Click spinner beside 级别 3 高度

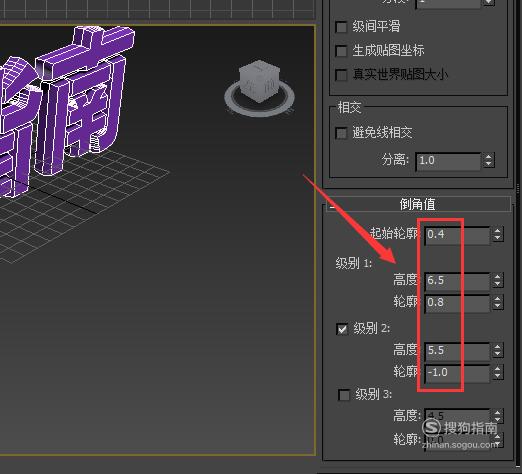[x=498, y=416]
